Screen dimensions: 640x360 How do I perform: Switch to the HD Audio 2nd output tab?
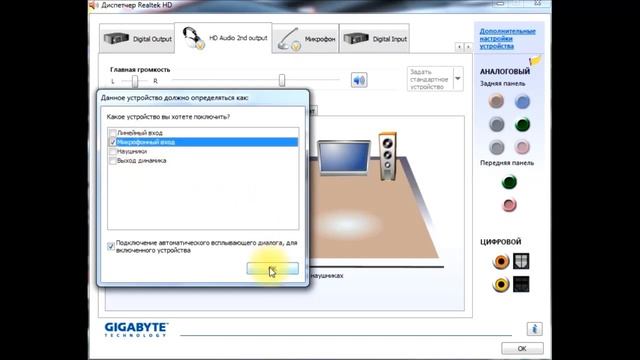coord(223,38)
